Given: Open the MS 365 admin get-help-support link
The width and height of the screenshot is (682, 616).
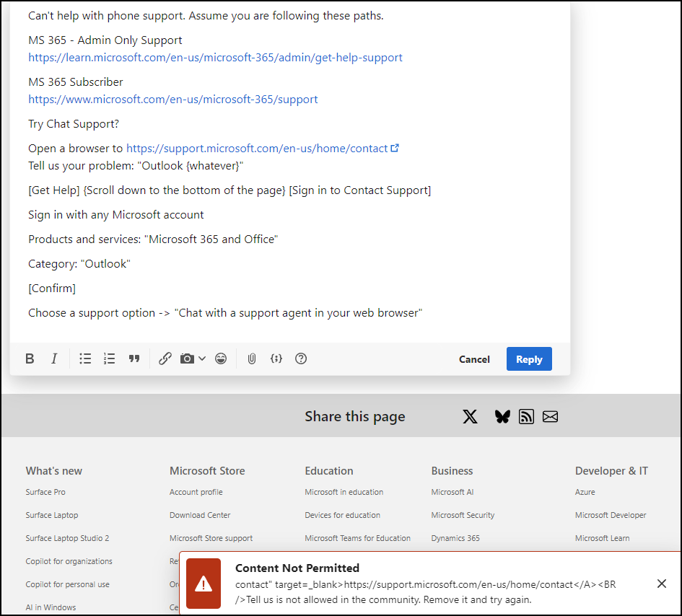Looking at the screenshot, I should [215, 58].
